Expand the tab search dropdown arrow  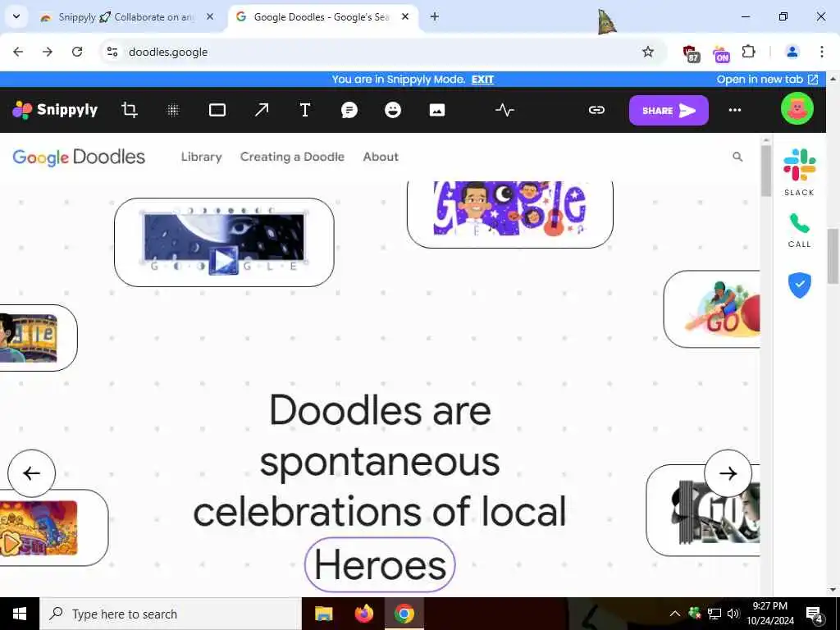click(16, 16)
